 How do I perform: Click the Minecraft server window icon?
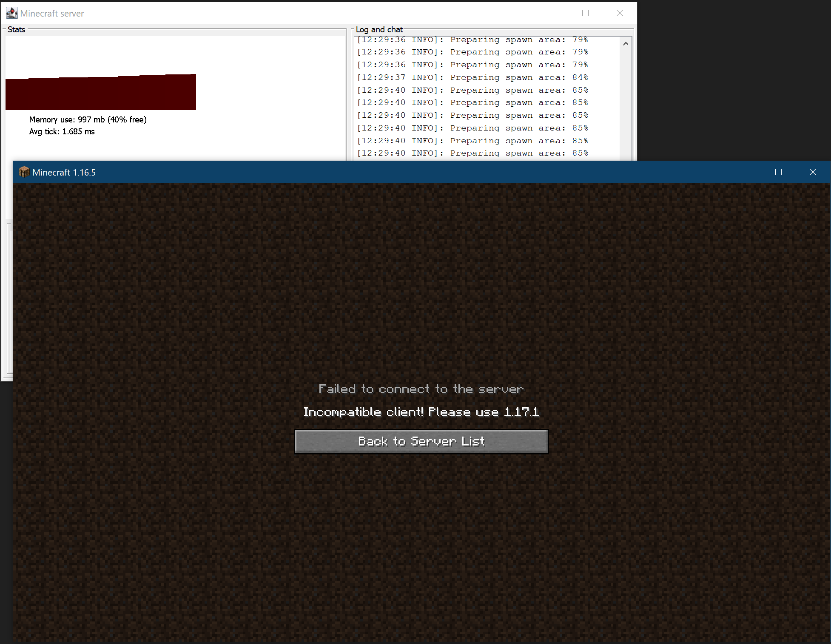(11, 13)
